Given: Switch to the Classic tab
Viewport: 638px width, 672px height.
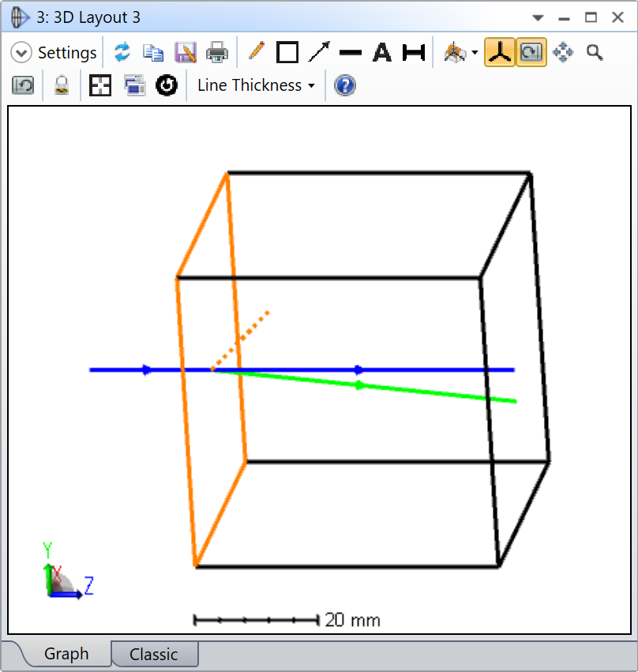Looking at the screenshot, I should (x=154, y=655).
